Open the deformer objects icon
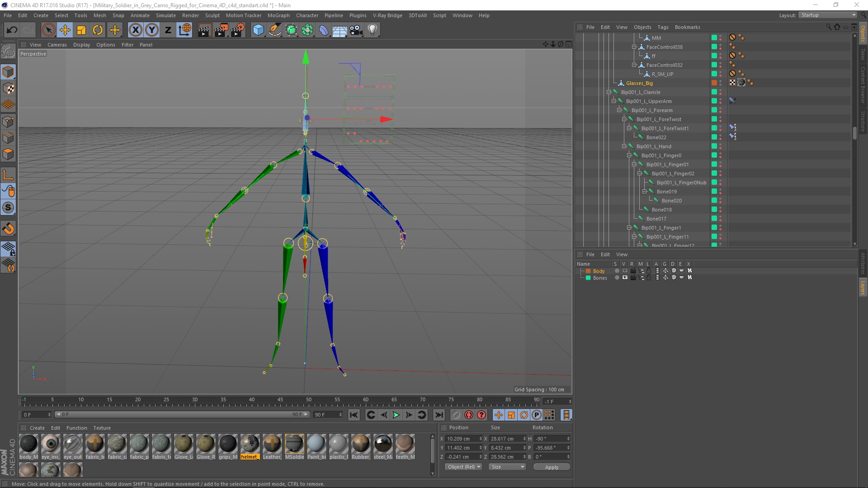The height and width of the screenshot is (488, 868). [x=324, y=30]
